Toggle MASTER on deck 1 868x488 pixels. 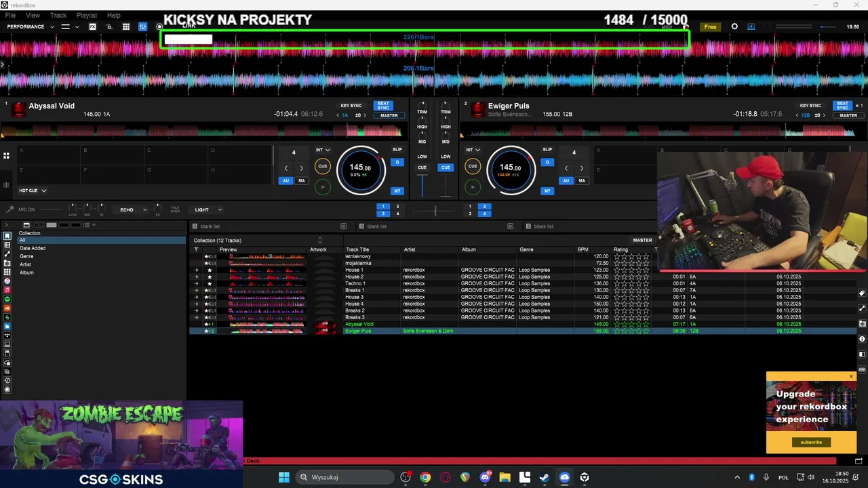(x=389, y=115)
